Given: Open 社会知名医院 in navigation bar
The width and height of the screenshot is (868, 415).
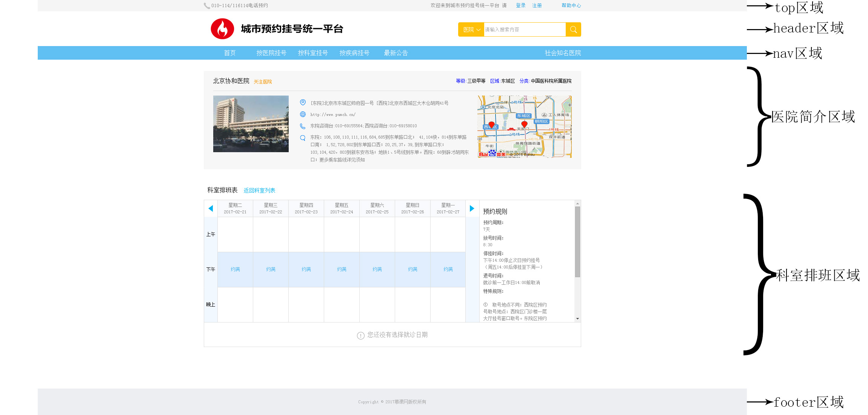Looking at the screenshot, I should pos(563,53).
